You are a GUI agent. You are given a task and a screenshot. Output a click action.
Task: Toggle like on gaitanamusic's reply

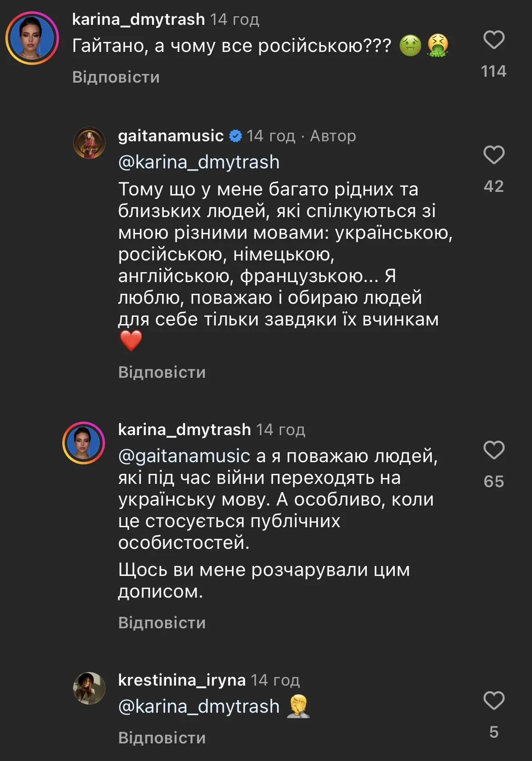pyautogui.click(x=495, y=155)
